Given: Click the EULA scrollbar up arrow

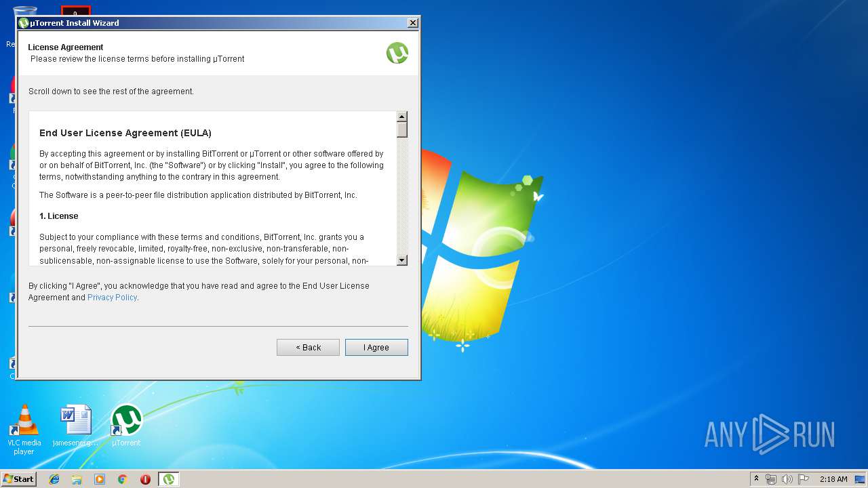Looking at the screenshot, I should click(x=402, y=117).
